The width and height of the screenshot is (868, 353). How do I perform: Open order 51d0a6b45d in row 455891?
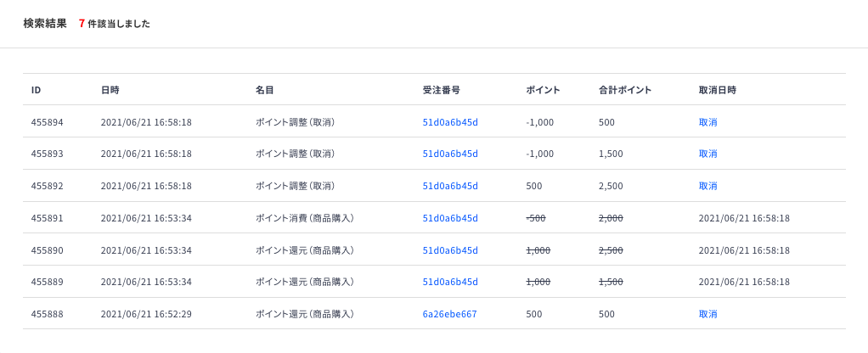click(450, 218)
